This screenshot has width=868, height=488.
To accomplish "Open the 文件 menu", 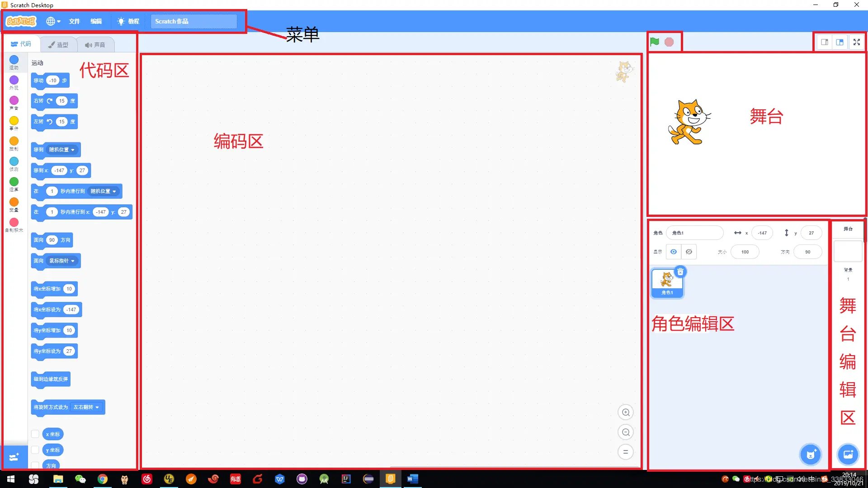I will point(74,21).
